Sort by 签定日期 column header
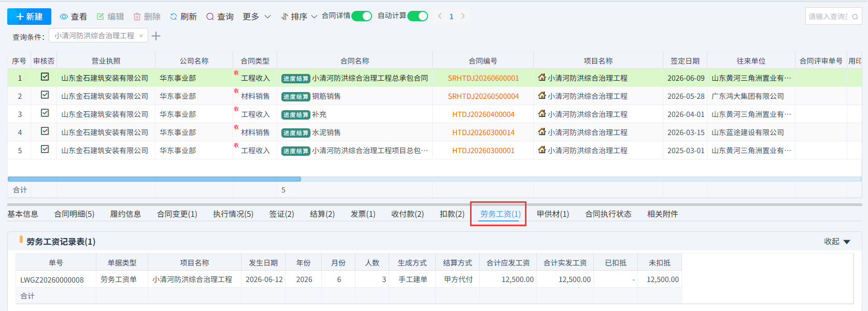868x311 pixels. click(x=685, y=61)
